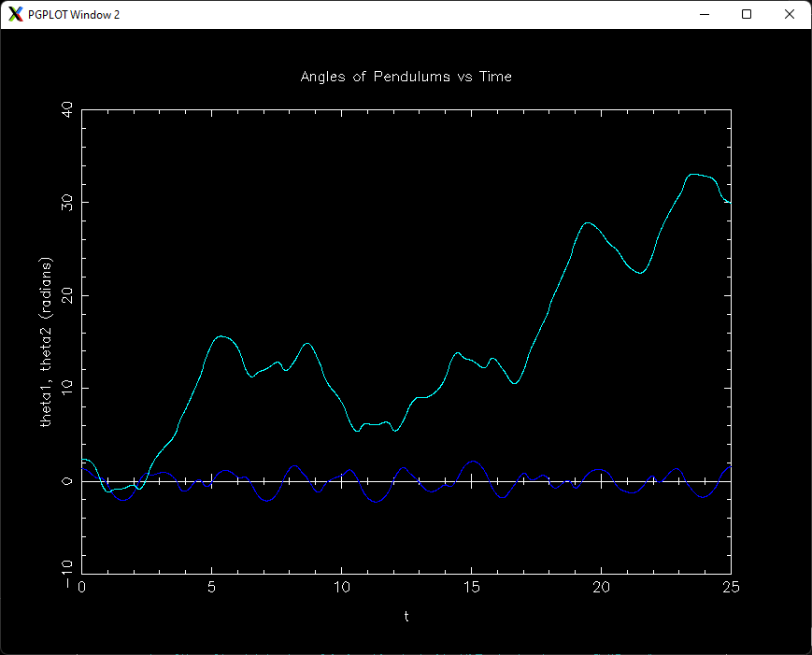Viewport: 812px width, 655px height.
Task: Click the plot title 'Angles of Pendulums vs Time'
Action: click(406, 77)
